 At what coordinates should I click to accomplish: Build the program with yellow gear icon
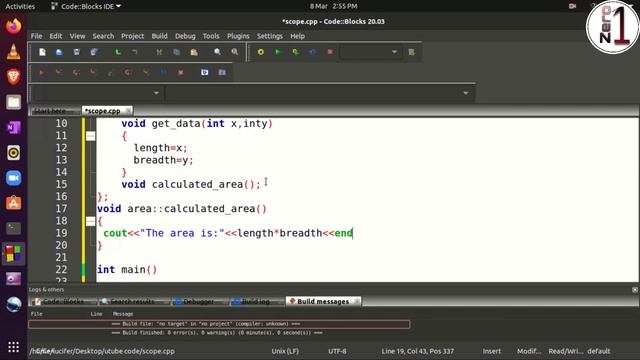(260, 52)
